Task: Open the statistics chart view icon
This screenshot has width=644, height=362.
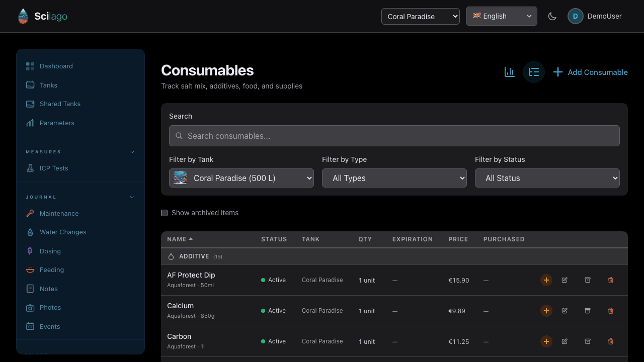Action: click(x=510, y=72)
